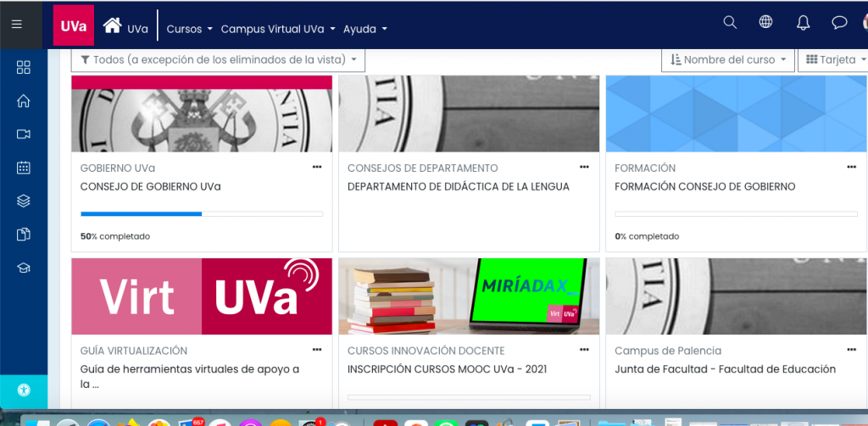Click the 0% completado text
The width and height of the screenshot is (868, 426).
point(647,236)
